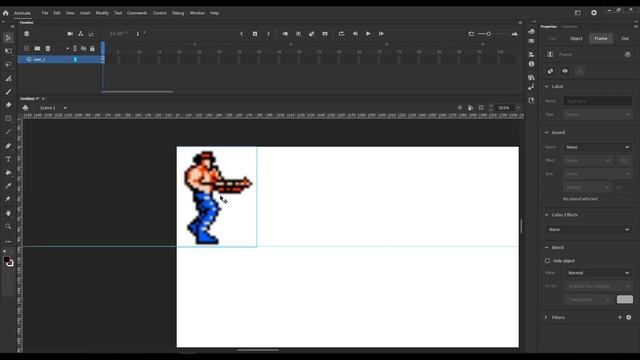Viewport: 640px width, 360px height.
Task: Enable Hide object checkbox
Action: coord(547,260)
